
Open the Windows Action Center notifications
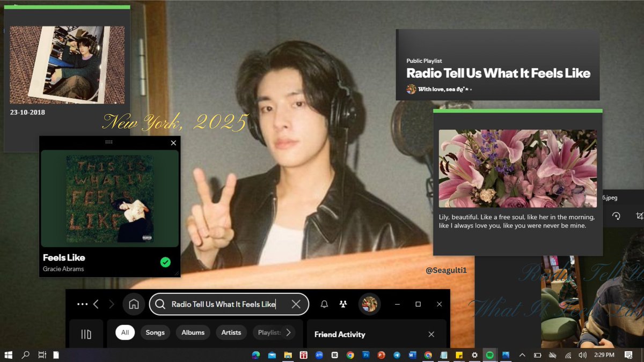628,355
